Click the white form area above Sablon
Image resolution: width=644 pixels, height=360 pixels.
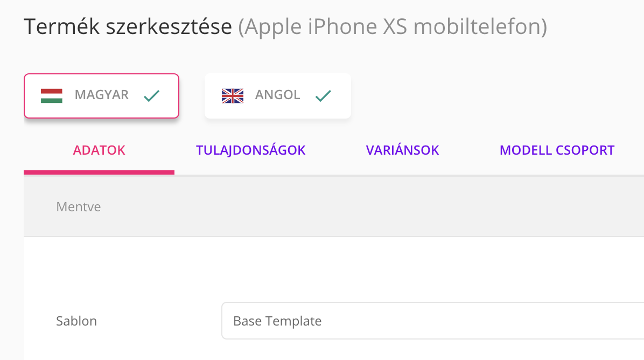[323, 267]
